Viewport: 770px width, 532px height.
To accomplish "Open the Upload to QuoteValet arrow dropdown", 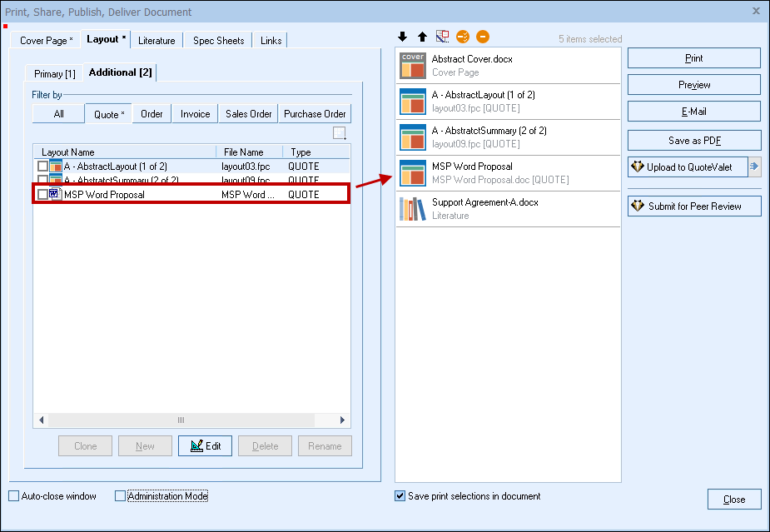I will point(754,167).
